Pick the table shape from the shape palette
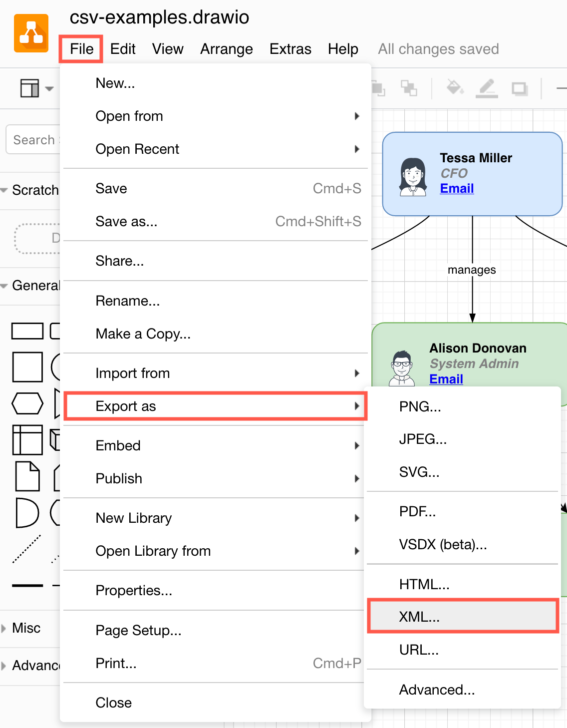 (27, 440)
